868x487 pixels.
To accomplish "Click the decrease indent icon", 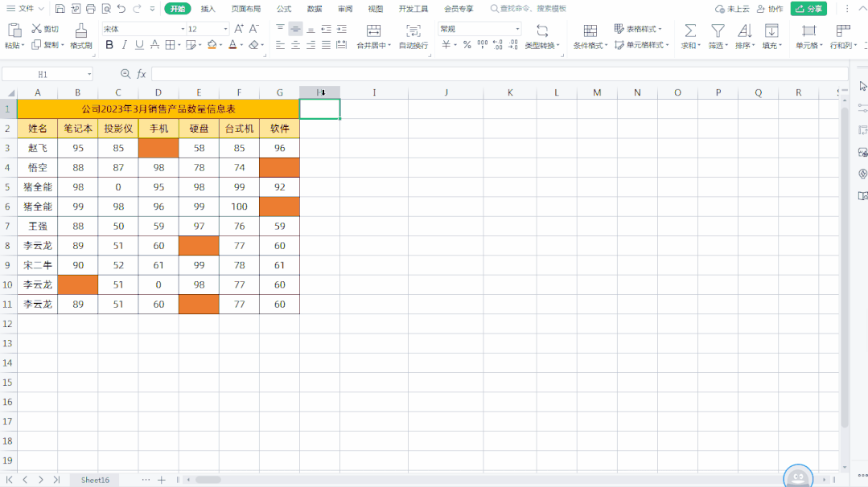I will point(326,29).
